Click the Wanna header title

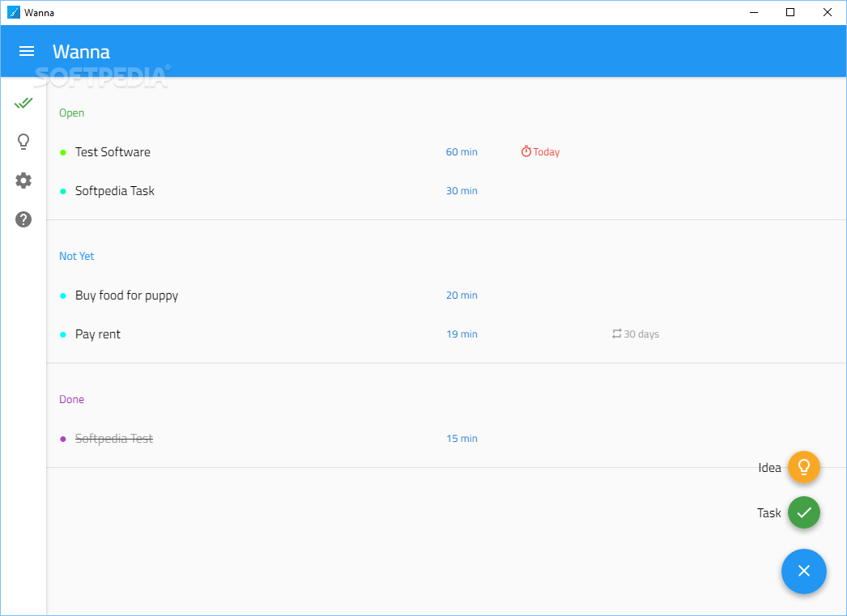point(81,52)
